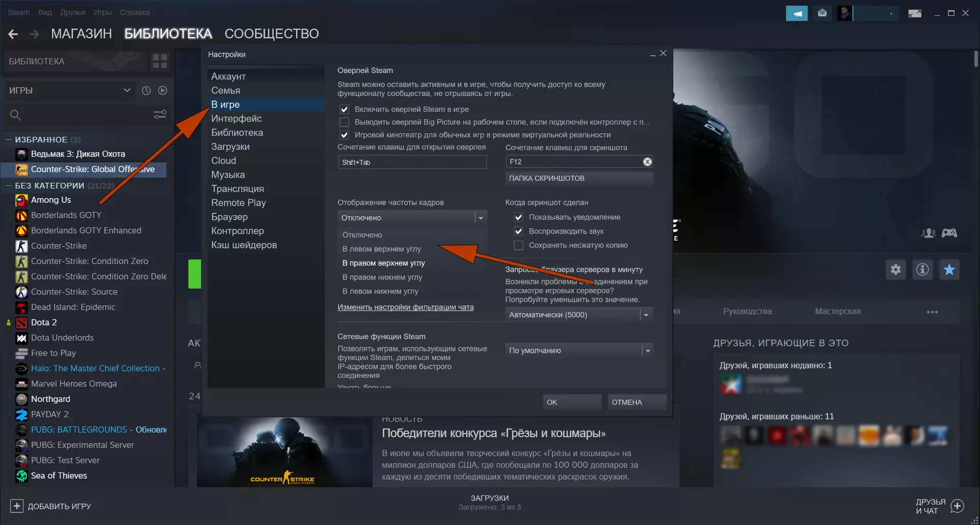
Task: Click ПАПКА СКРИНШОТОВ button
Action: pyautogui.click(x=579, y=178)
